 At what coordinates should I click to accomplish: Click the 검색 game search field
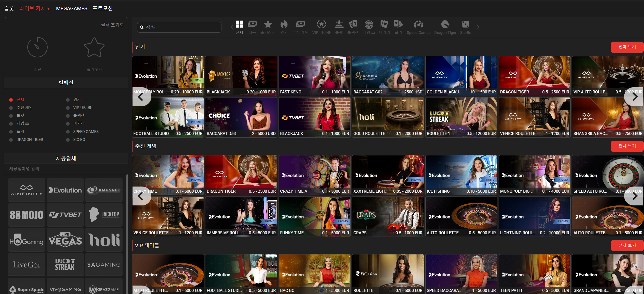click(179, 27)
